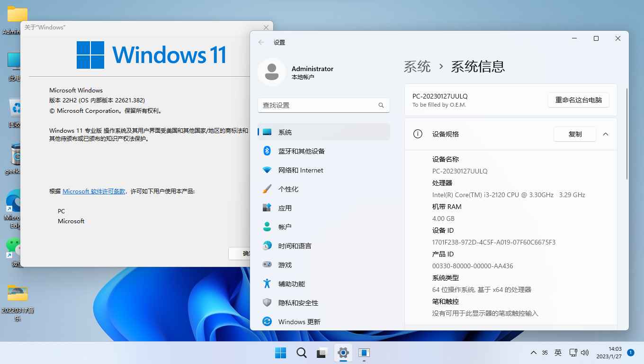The height and width of the screenshot is (364, 644).
Task: Click Rename this PC button
Action: [578, 100]
